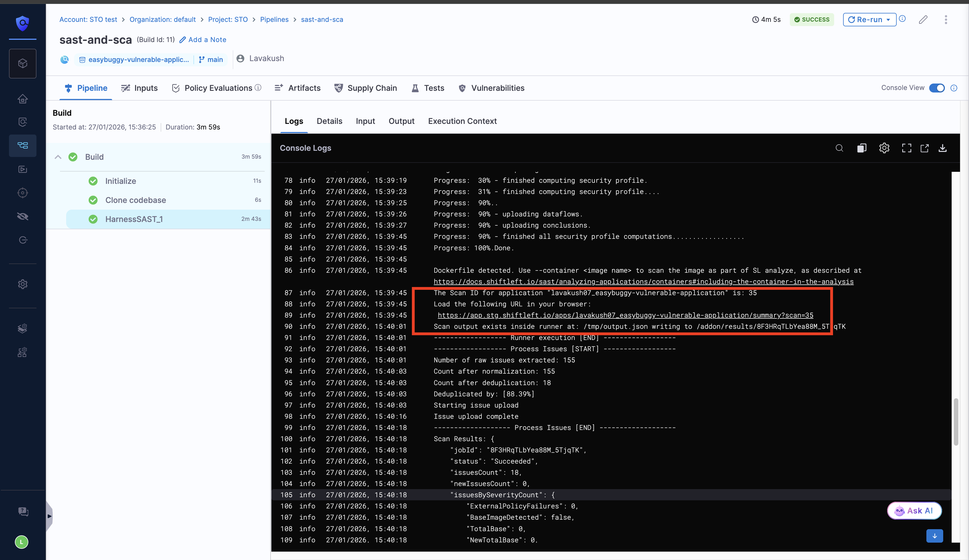Collapse the Build stage chevron
The image size is (969, 560).
click(x=58, y=157)
